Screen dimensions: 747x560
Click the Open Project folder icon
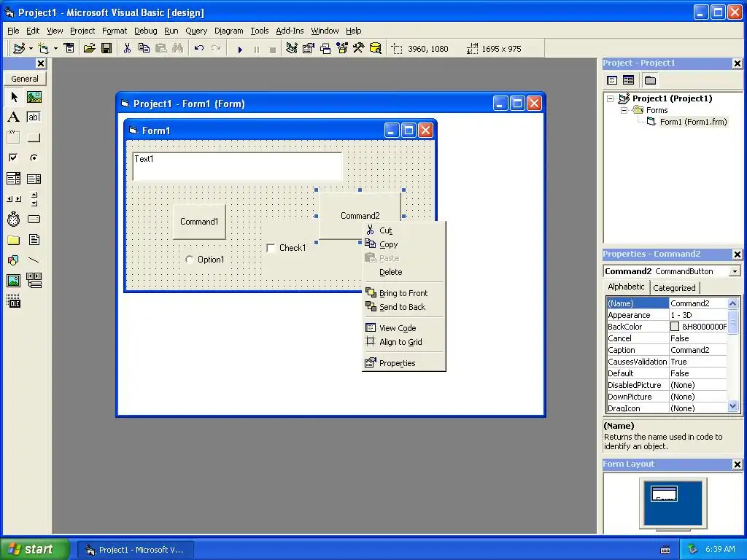point(90,48)
